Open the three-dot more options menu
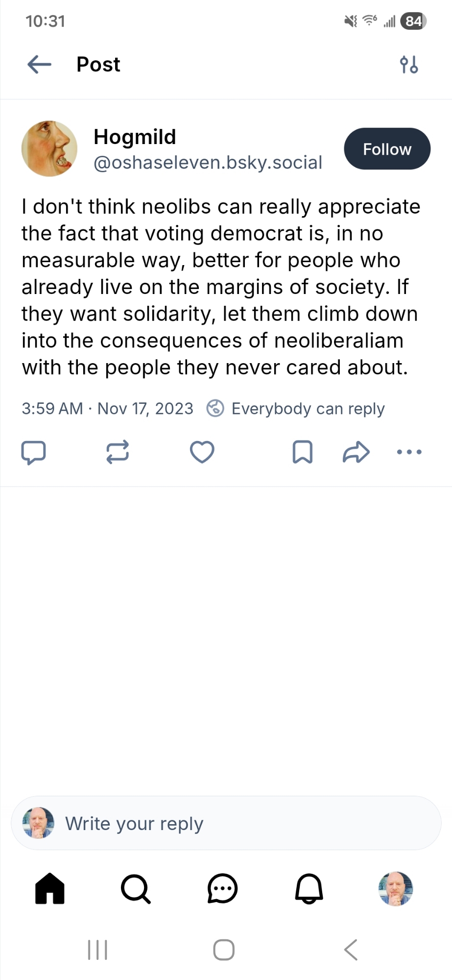This screenshot has width=452, height=980. pyautogui.click(x=409, y=452)
